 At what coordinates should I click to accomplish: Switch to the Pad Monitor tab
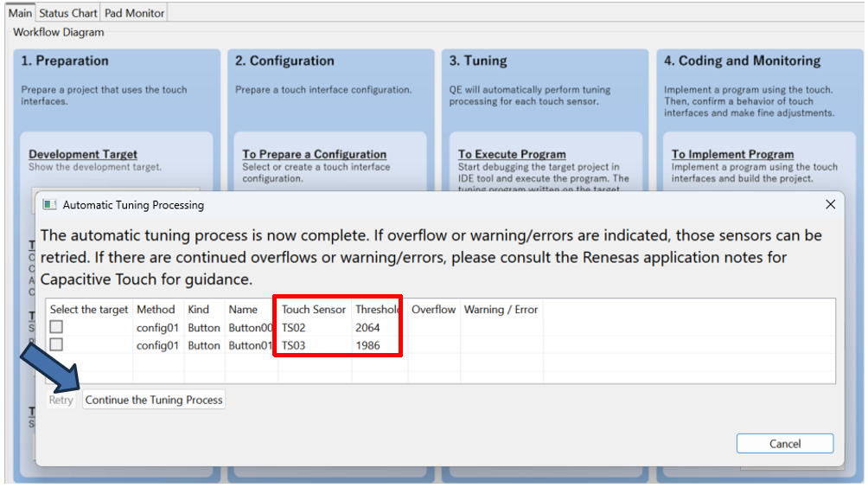click(x=134, y=13)
